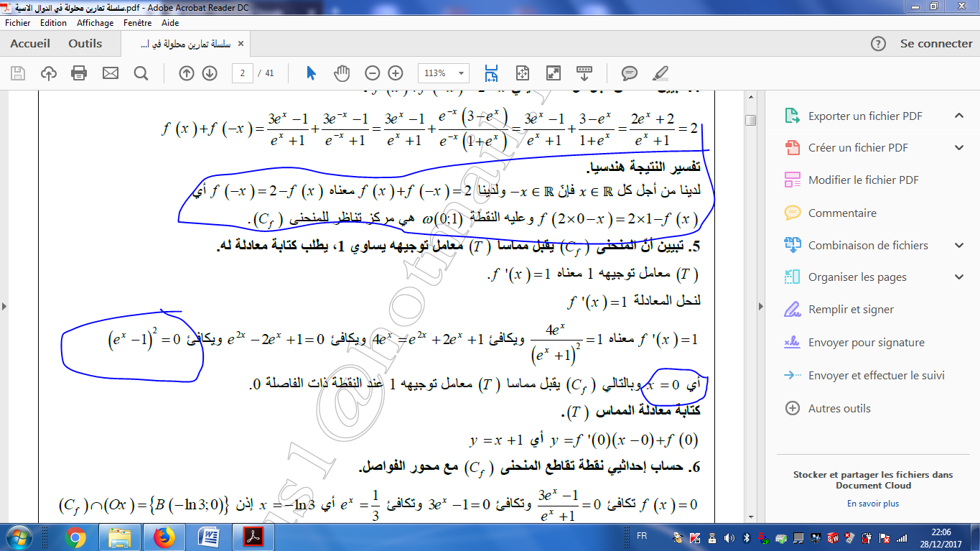The height and width of the screenshot is (551, 980).
Task: Click the Exporter un fichier PDF tool
Action: 865,116
